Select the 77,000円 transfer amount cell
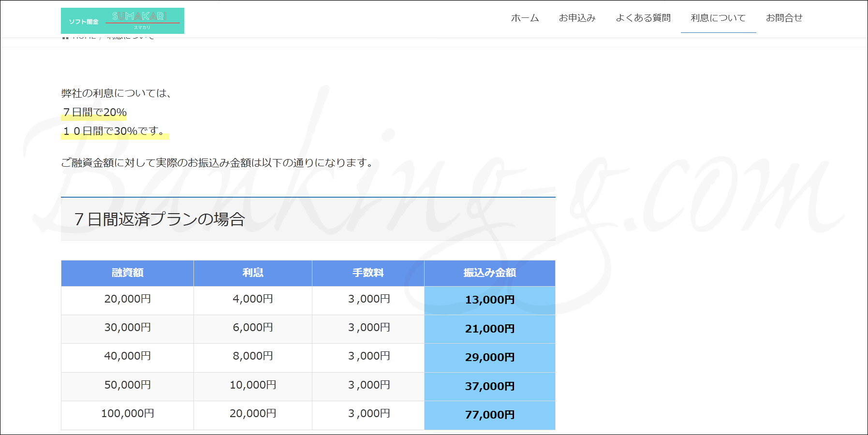 (489, 415)
